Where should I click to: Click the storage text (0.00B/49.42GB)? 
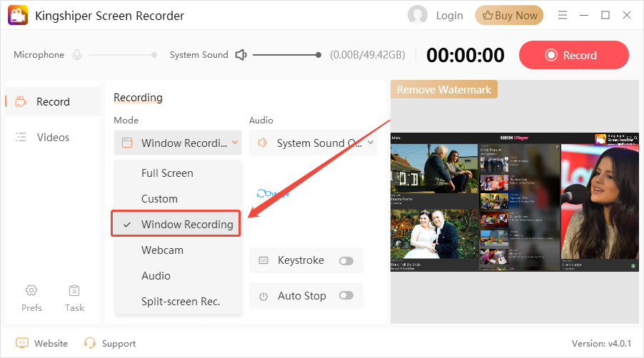point(368,55)
